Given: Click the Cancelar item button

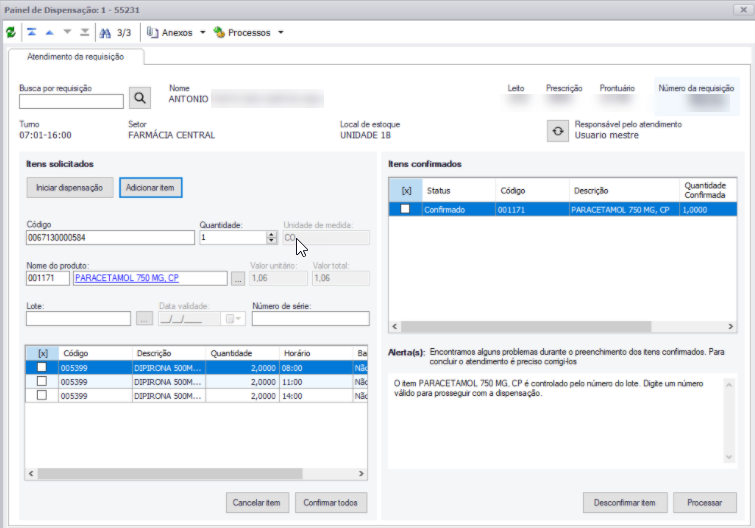Looking at the screenshot, I should [257, 502].
